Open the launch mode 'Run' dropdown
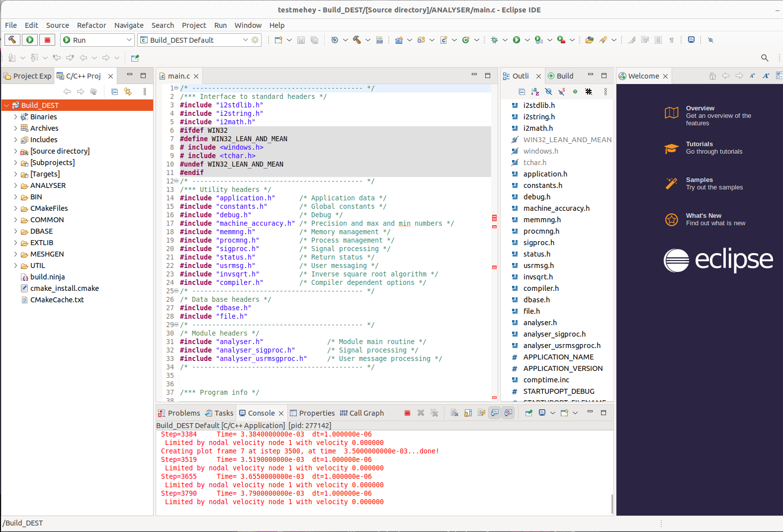This screenshot has width=783, height=532. pos(97,40)
